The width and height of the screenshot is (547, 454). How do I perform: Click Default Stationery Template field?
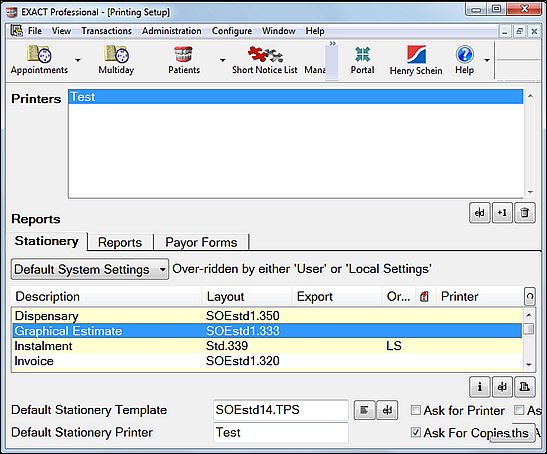coord(281,410)
